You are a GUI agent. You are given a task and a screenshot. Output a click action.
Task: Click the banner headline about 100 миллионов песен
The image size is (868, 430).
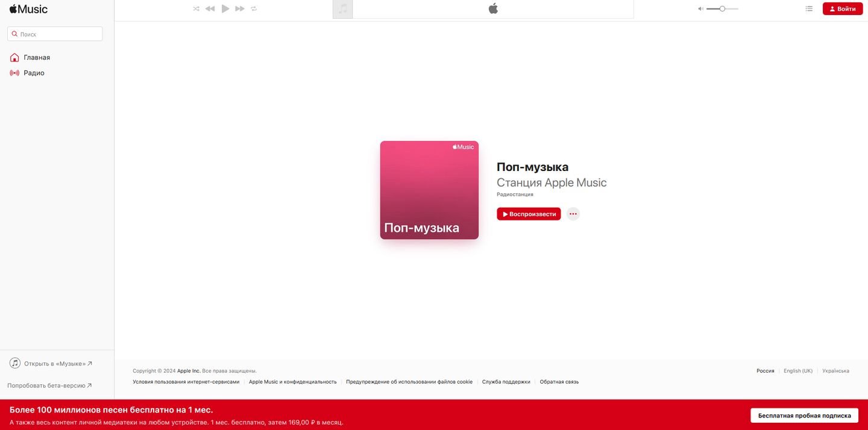point(111,410)
